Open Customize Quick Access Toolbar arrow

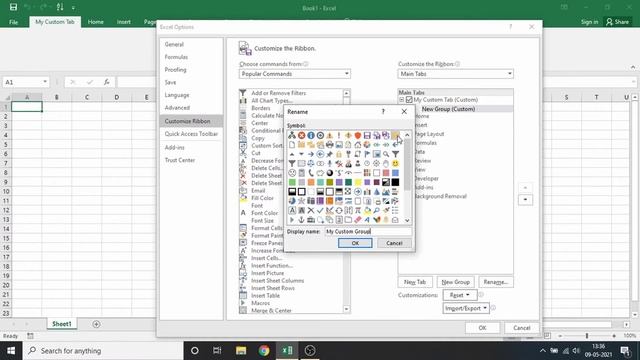pos(73,7)
